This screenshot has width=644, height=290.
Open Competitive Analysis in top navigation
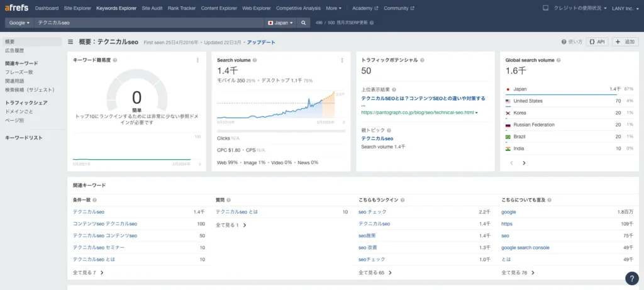click(x=298, y=8)
